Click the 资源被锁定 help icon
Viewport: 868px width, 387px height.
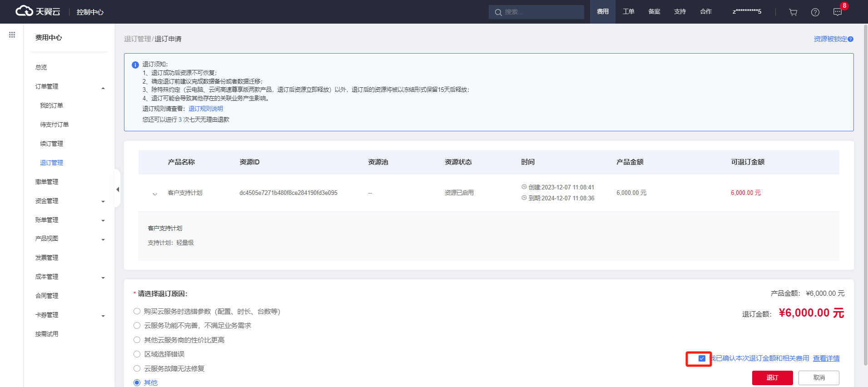point(850,39)
